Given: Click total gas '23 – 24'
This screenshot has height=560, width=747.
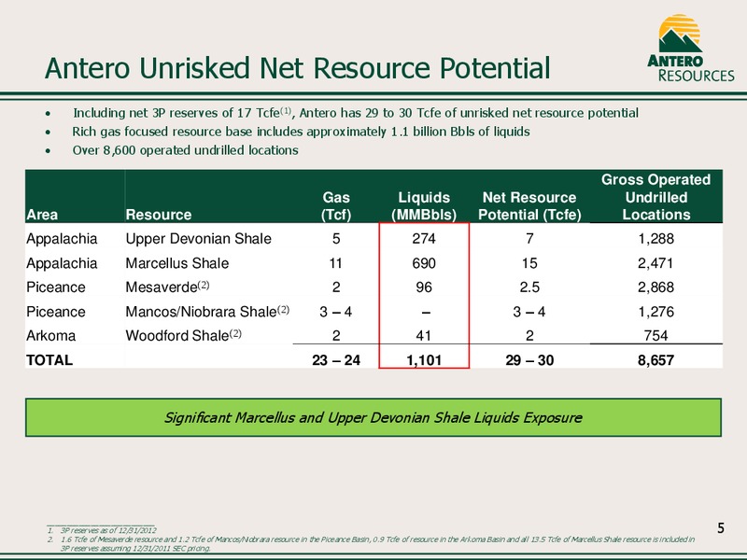Looking at the screenshot, I should point(336,360).
